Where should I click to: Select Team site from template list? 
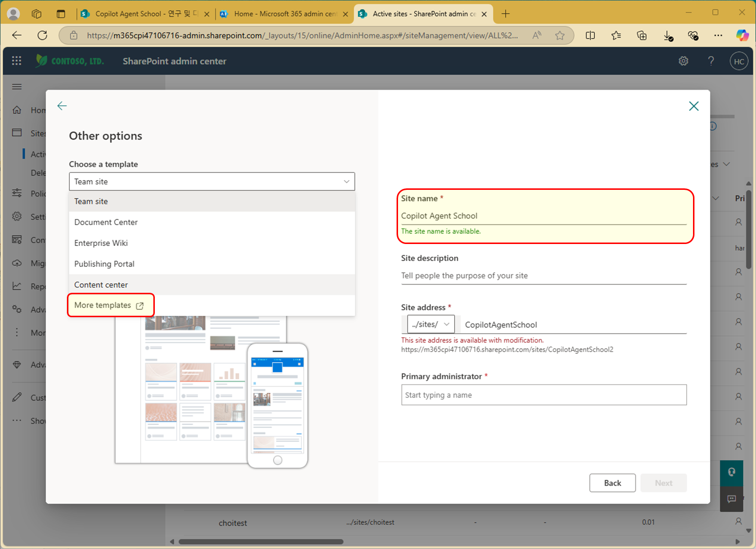[x=212, y=201]
